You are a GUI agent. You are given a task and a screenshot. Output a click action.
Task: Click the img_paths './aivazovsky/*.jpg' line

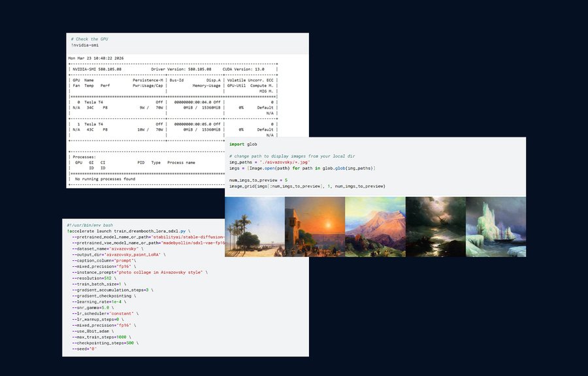pyautogui.click(x=270, y=162)
